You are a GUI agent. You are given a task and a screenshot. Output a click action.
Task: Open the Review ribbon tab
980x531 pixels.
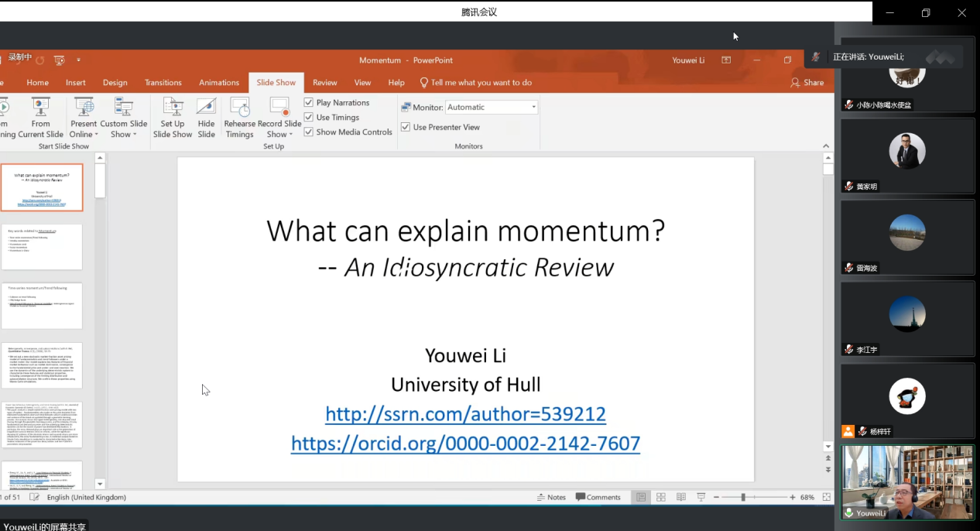(324, 83)
